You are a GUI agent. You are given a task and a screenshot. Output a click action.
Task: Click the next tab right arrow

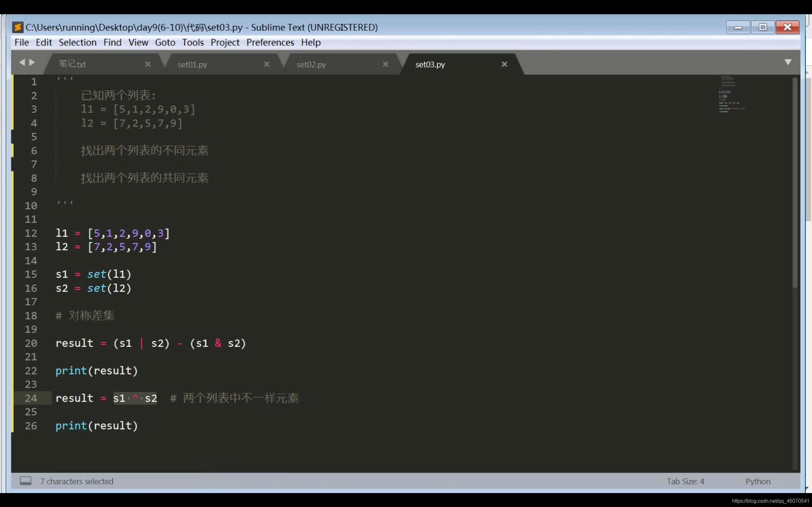[x=32, y=62]
